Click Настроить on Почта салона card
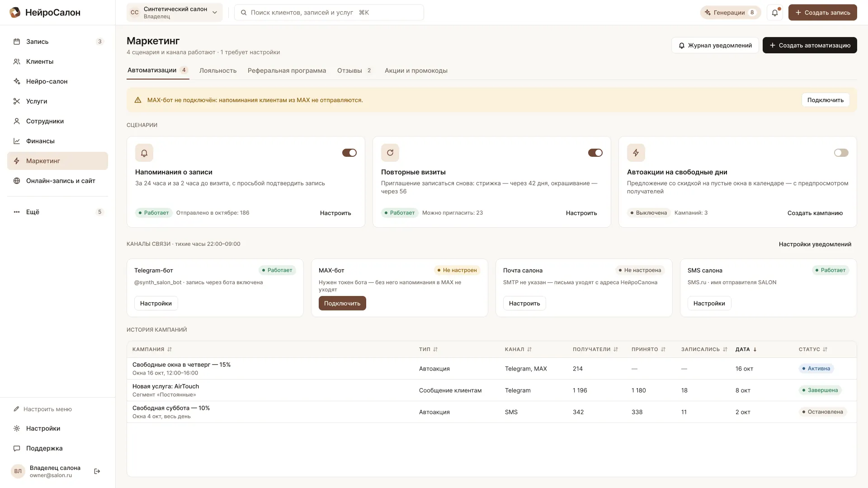The width and height of the screenshot is (868, 488). pyautogui.click(x=524, y=303)
